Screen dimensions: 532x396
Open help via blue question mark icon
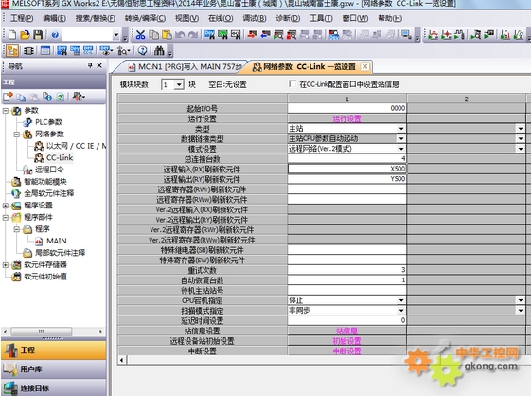[x=55, y=35]
